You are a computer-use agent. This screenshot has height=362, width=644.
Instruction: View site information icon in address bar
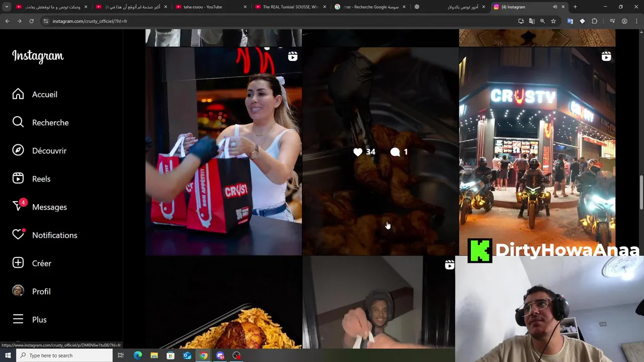click(x=46, y=21)
